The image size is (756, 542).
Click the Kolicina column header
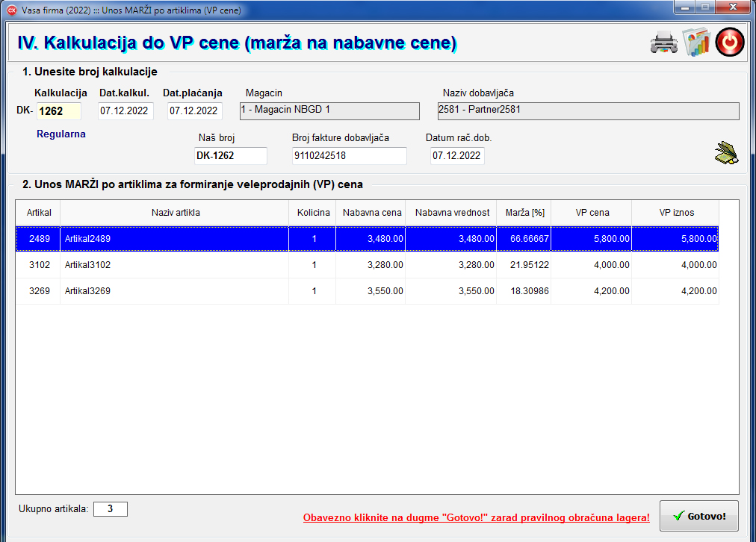(313, 213)
